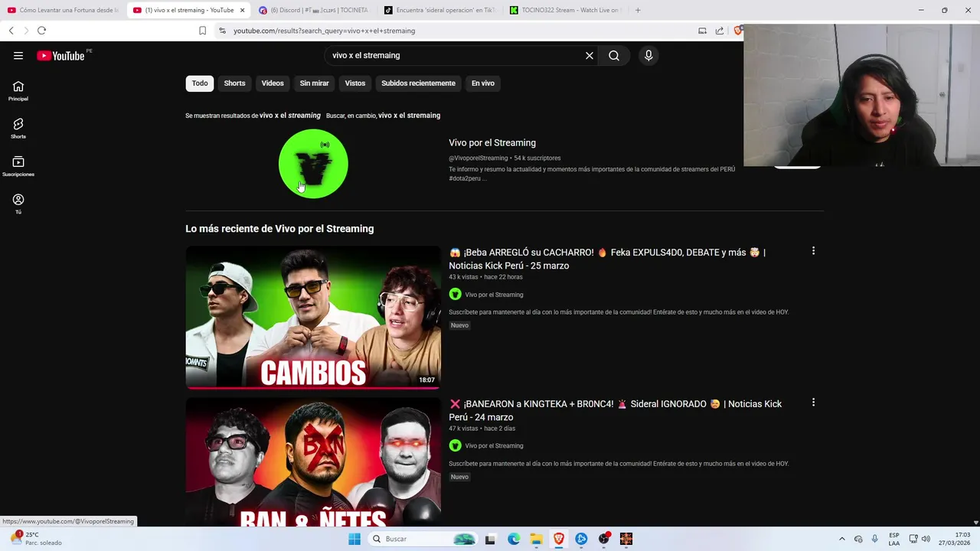This screenshot has height=551, width=980.
Task: Play the CAMBIOS thumbnail video
Action: point(313,318)
